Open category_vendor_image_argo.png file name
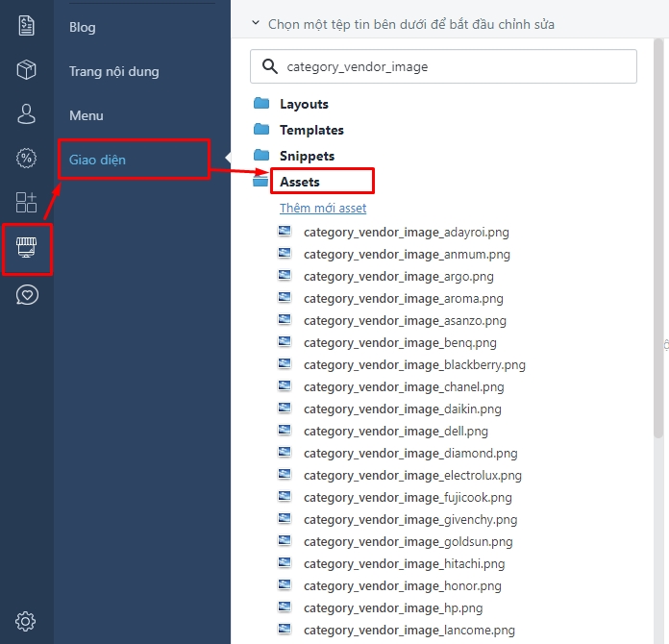Image resolution: width=669 pixels, height=644 pixels. [399, 277]
